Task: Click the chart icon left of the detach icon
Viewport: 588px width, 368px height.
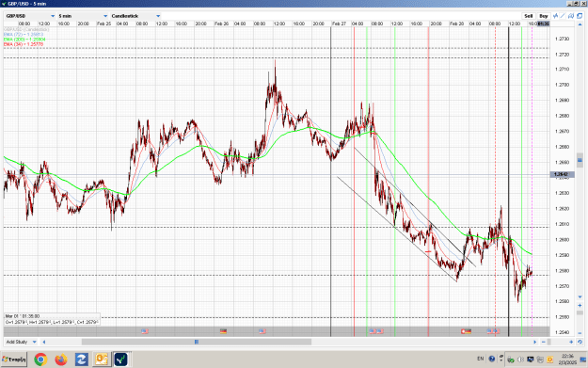Action: 571,16
